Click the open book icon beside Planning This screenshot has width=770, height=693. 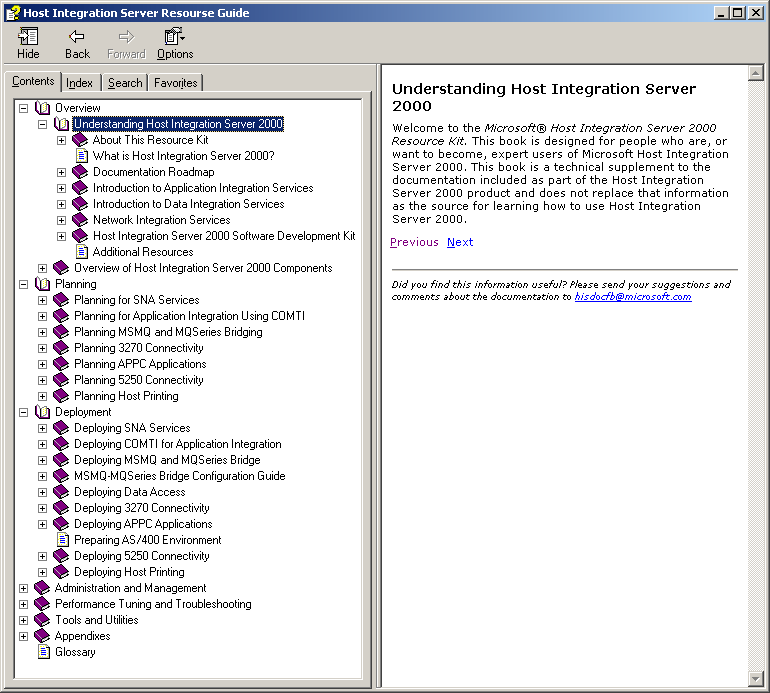point(43,284)
